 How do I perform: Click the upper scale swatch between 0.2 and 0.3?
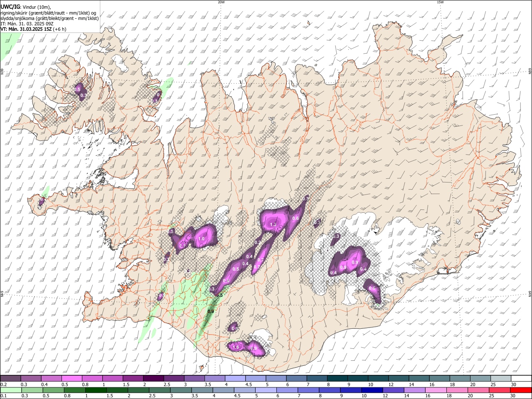click(x=10, y=378)
